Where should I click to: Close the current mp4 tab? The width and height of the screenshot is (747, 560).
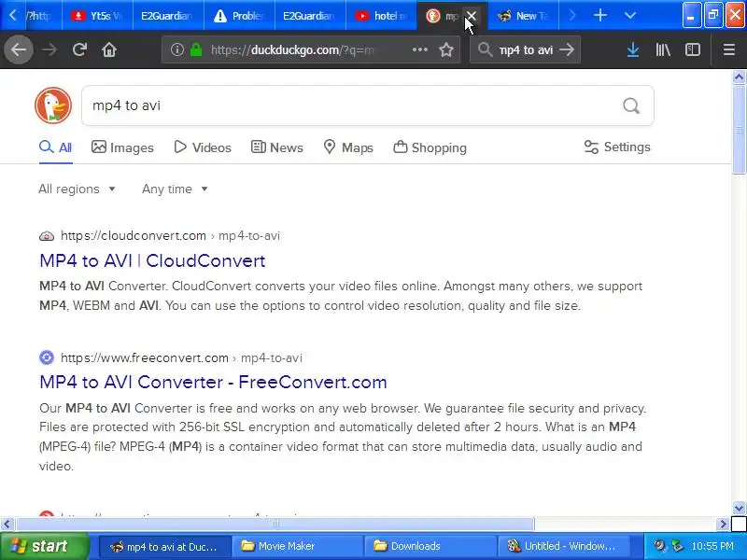point(471,16)
